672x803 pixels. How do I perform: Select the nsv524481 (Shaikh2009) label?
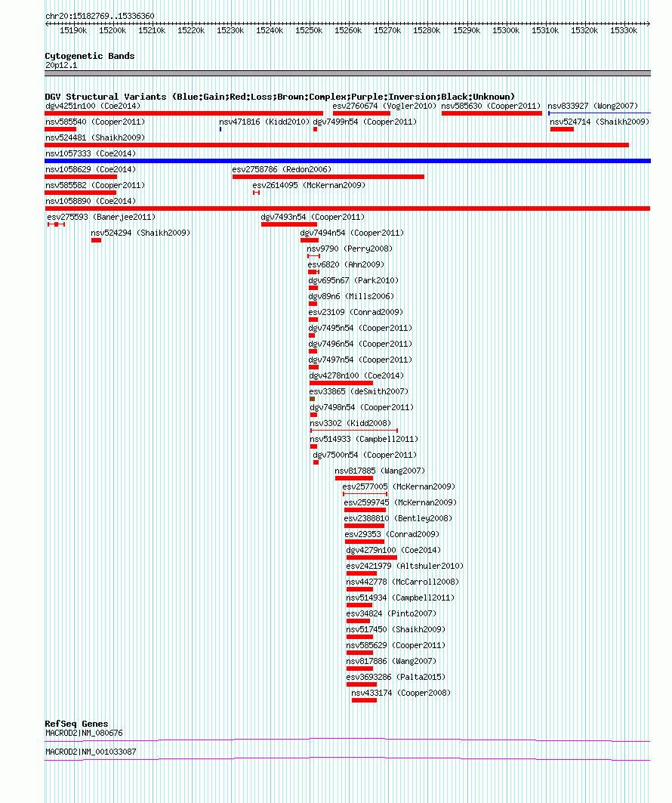[x=95, y=137]
